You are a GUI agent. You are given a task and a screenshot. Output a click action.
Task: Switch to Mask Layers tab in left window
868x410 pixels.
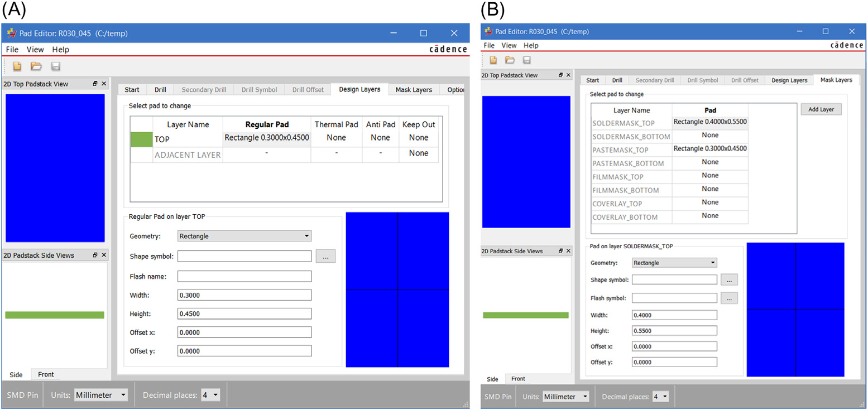click(x=414, y=90)
